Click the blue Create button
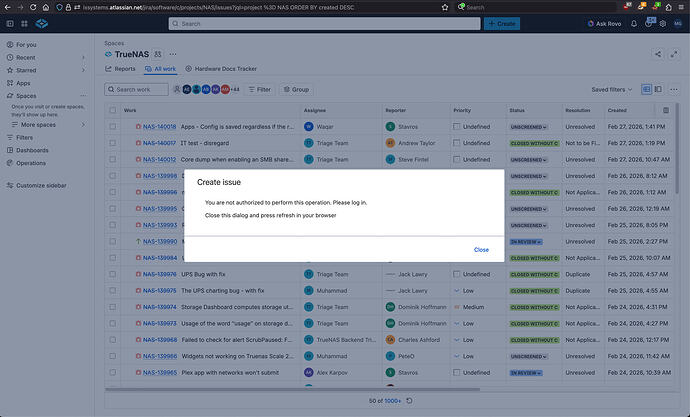The height and width of the screenshot is (417, 690). (502, 24)
